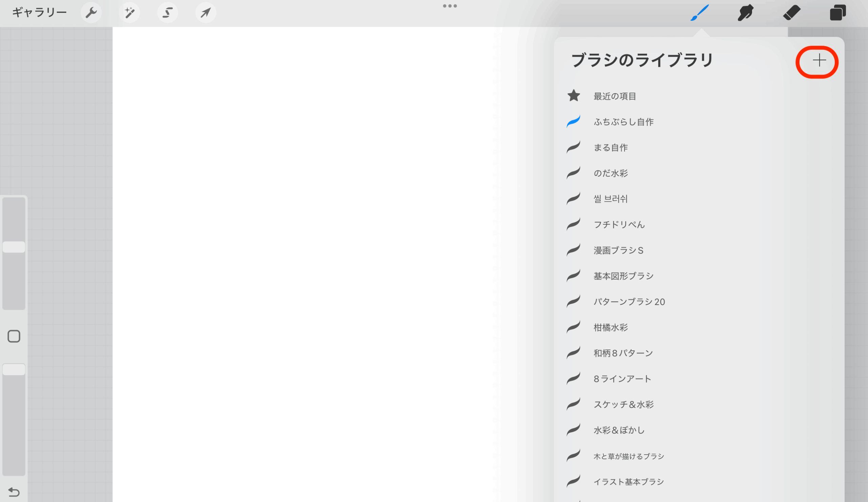Tap the three-dot handle at top center

point(450,6)
